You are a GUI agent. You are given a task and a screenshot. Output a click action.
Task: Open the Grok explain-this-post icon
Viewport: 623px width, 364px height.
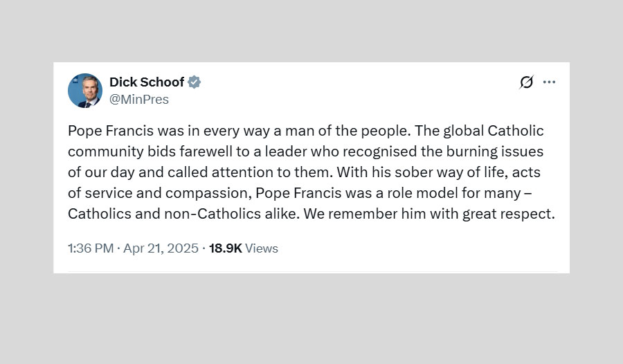tap(526, 82)
